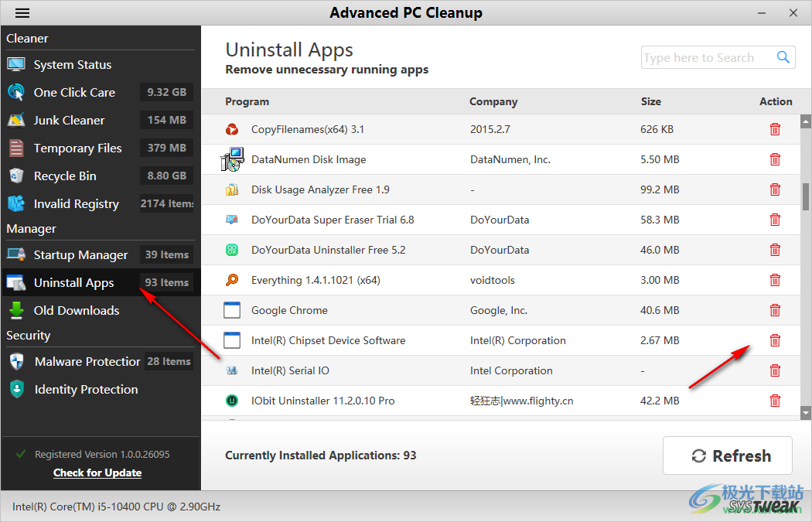This screenshot has width=812, height=522.
Task: Click the 39 Items startup badge
Action: click(167, 254)
